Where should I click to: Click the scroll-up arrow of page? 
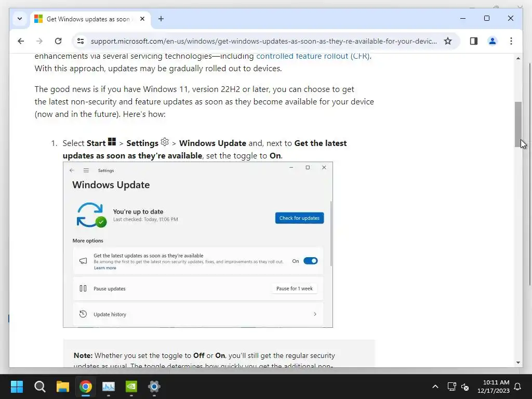coord(518,58)
